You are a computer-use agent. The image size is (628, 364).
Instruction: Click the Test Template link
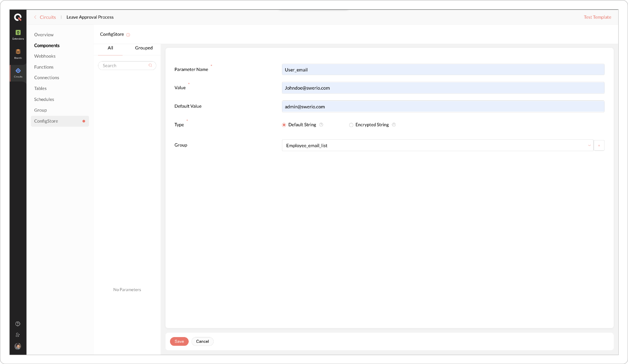click(597, 17)
